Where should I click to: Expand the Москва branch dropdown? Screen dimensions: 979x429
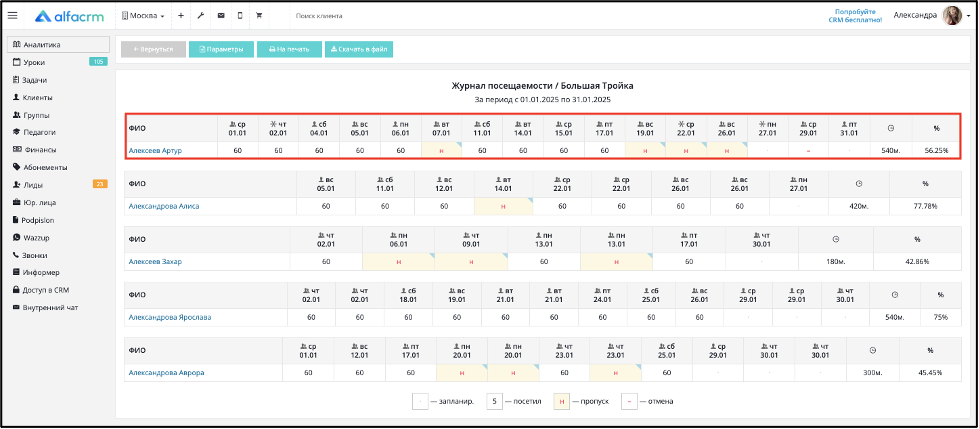coord(143,16)
